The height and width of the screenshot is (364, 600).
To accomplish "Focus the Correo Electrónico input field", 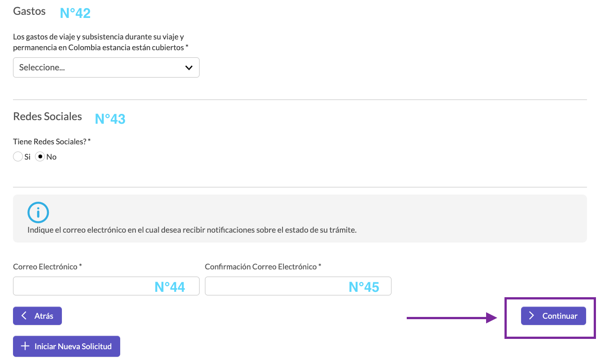I will [106, 286].
